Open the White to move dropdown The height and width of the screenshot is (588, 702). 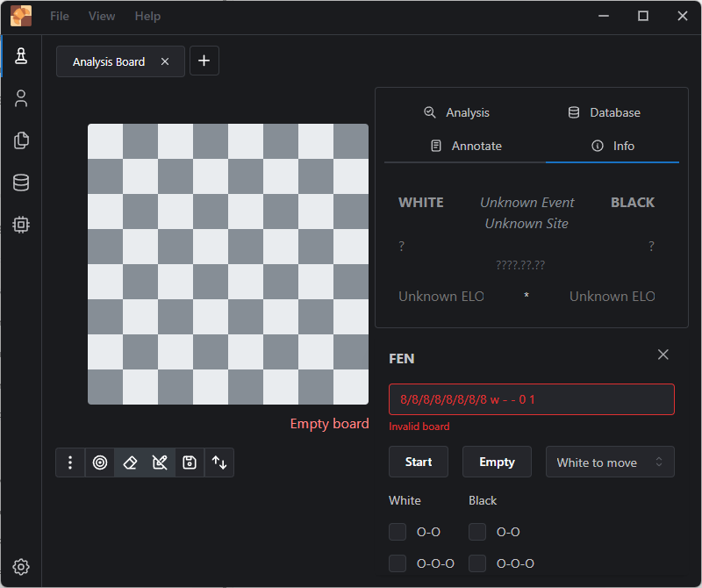pos(610,462)
